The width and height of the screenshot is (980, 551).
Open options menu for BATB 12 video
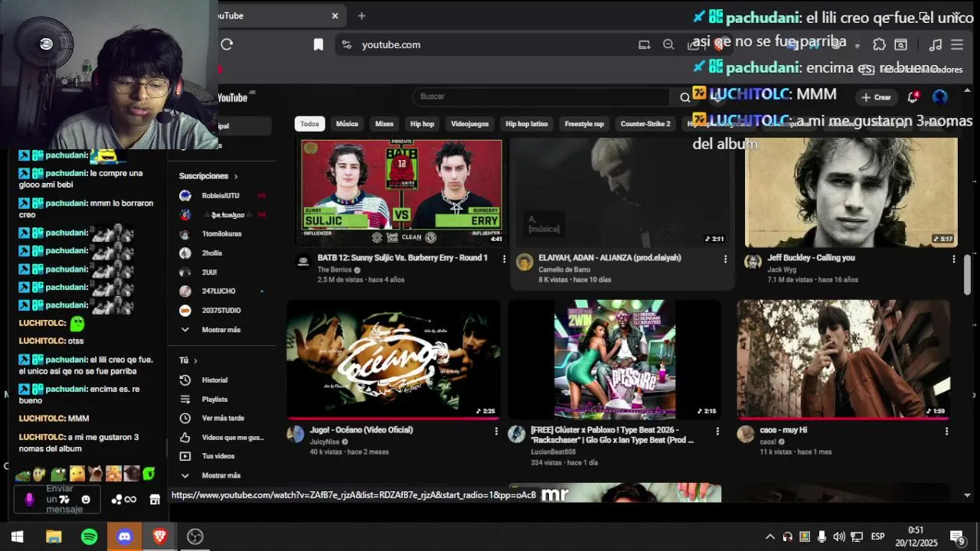[504, 259]
